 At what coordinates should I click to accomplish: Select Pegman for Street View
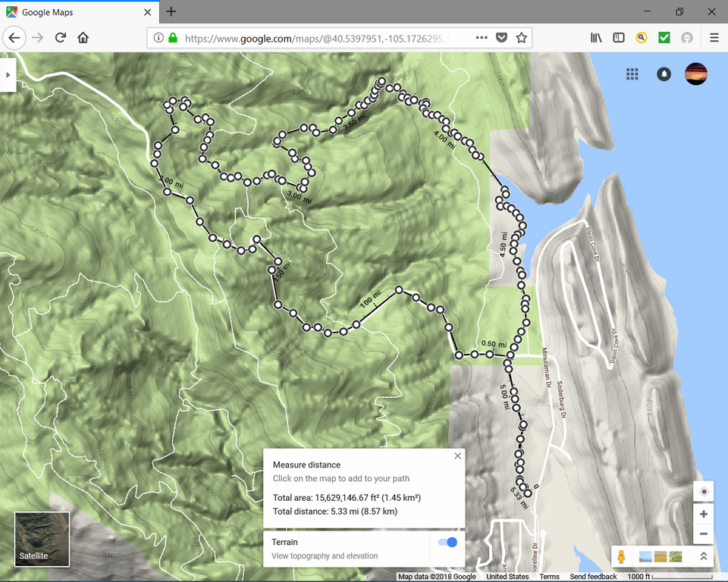pos(622,555)
